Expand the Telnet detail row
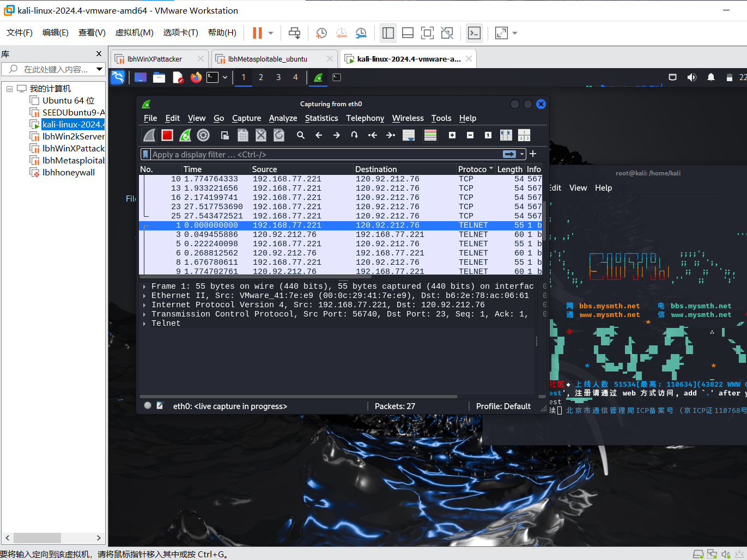The width and height of the screenshot is (747, 560). click(x=144, y=324)
